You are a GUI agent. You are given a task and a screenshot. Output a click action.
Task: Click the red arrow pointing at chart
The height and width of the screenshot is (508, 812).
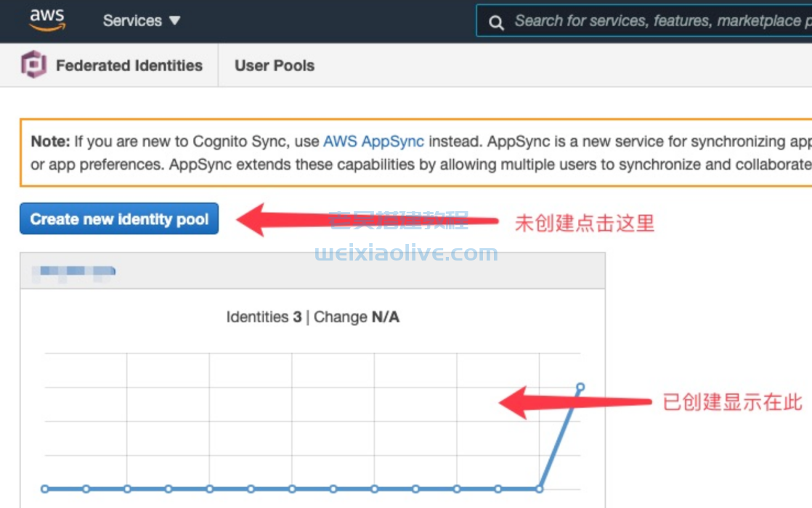(574, 403)
